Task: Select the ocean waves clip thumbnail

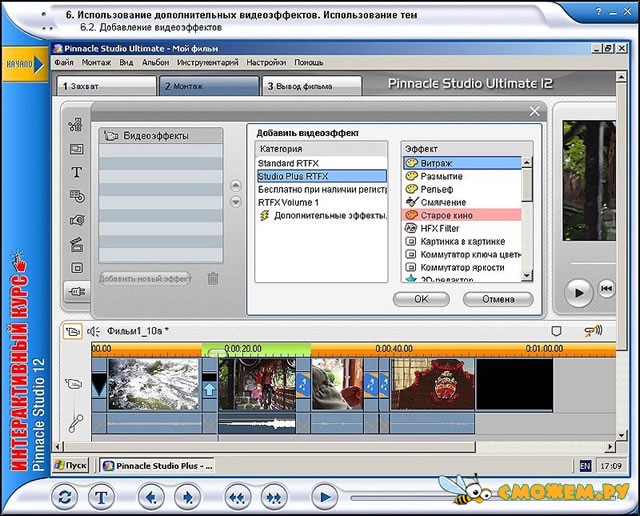Action: point(153,384)
